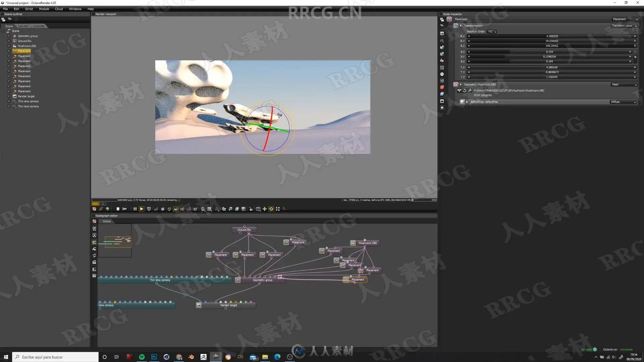Expand the defaultMat material row

click(467, 102)
